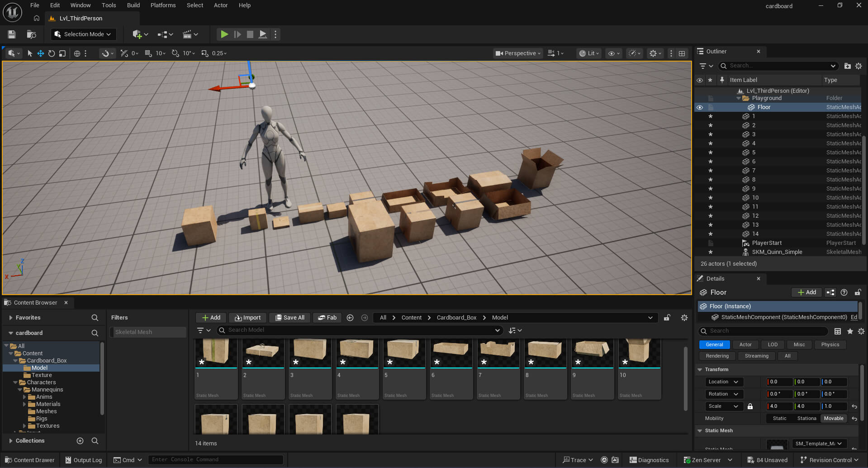
Task: Open the Build menu
Action: pyautogui.click(x=133, y=5)
